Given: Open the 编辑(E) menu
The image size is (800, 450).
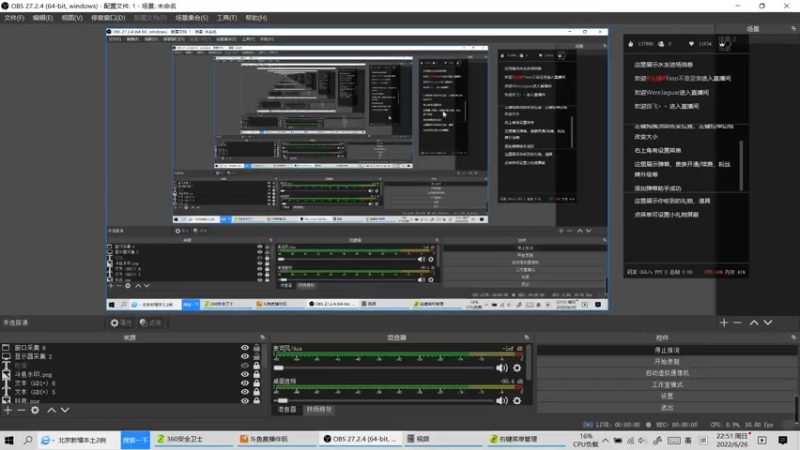Looking at the screenshot, I should [42, 18].
